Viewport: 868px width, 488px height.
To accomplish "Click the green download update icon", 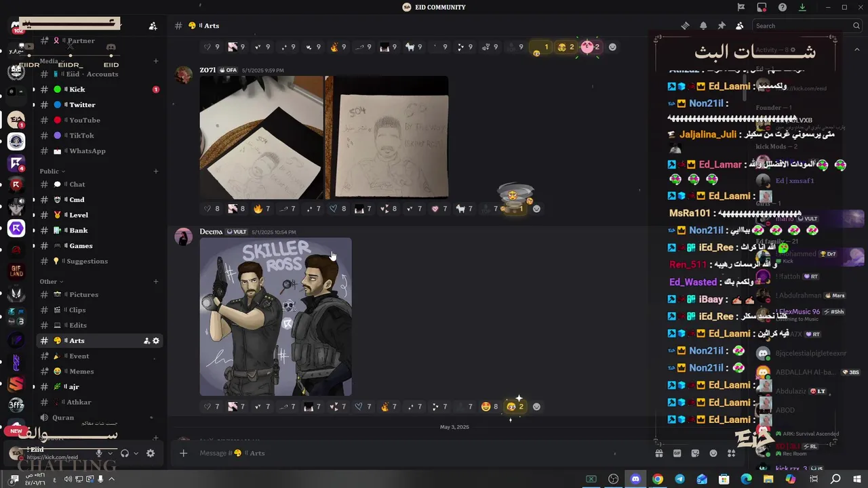I will click(802, 7).
